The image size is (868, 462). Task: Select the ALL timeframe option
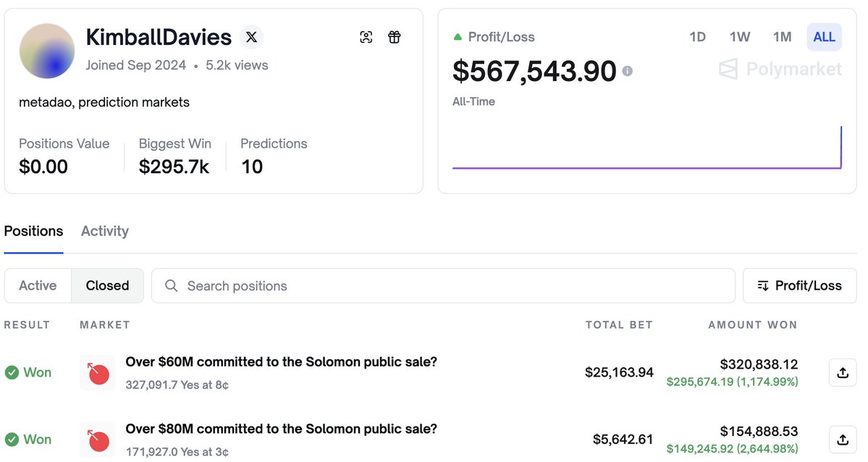point(824,37)
